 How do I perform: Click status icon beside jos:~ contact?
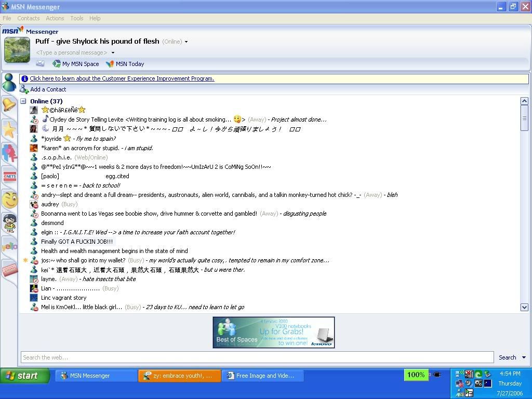coord(34,261)
